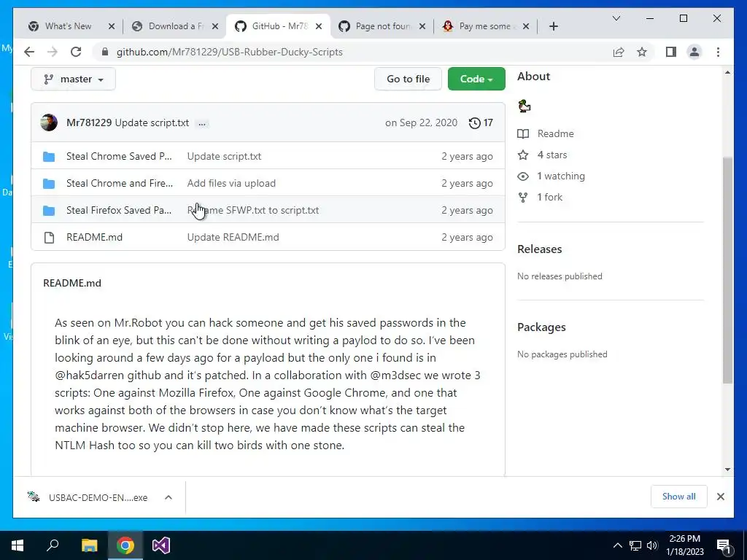Switch to Page not found tab
The height and width of the screenshot is (560, 747).
coord(383,26)
